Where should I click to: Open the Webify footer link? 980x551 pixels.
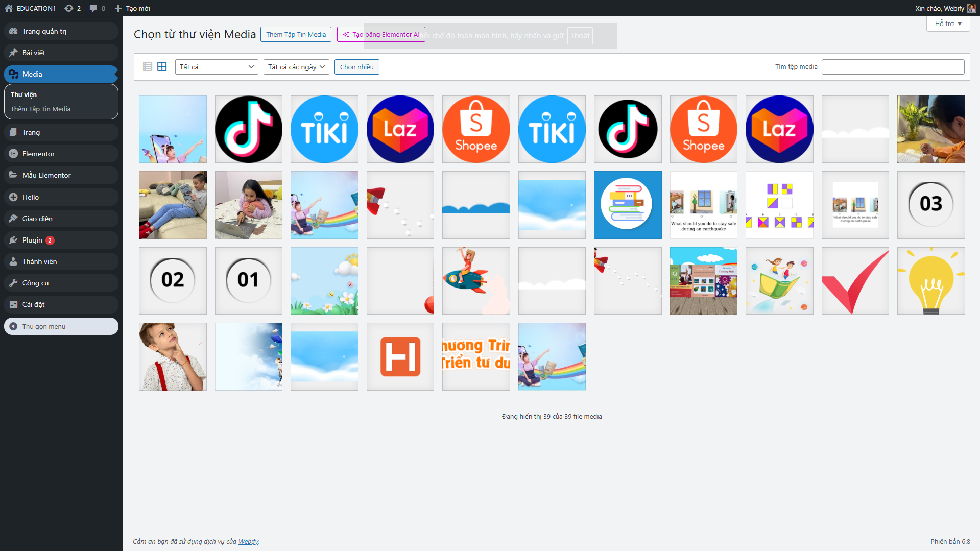coord(248,541)
